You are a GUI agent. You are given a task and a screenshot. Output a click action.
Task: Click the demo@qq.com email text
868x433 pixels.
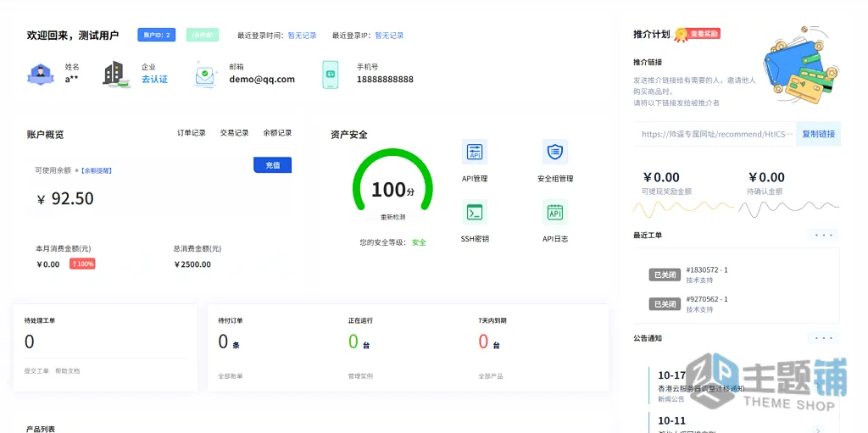pos(262,79)
